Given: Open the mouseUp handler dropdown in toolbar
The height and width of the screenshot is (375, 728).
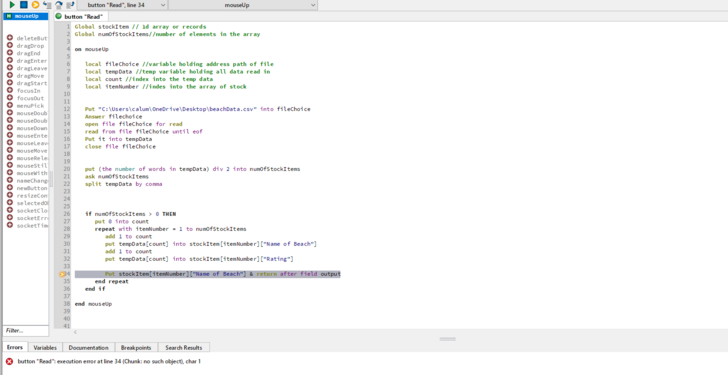Looking at the screenshot, I should pyautogui.click(x=243, y=5).
